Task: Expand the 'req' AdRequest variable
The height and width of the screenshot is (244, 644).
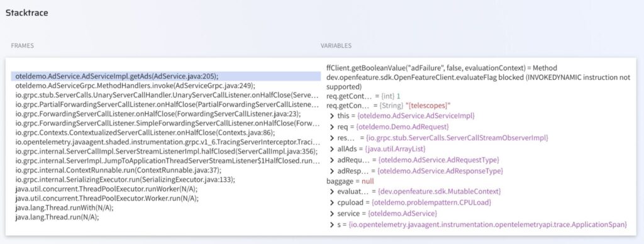Action: [x=331, y=127]
